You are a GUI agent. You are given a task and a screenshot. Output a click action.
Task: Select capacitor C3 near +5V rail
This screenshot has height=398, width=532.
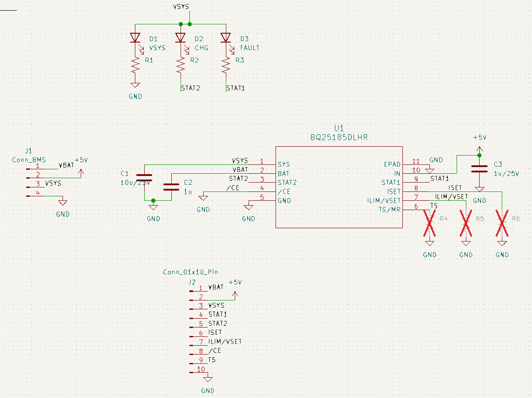479,169
